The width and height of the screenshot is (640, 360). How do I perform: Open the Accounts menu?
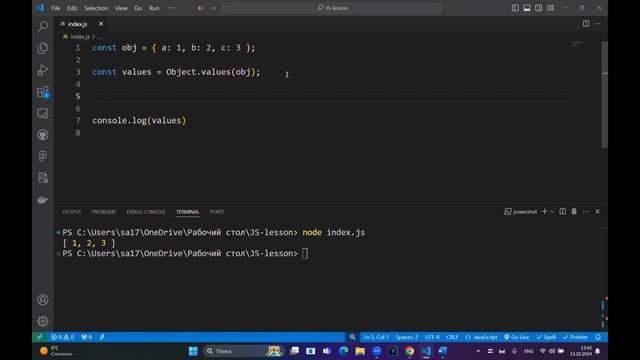coord(42,300)
